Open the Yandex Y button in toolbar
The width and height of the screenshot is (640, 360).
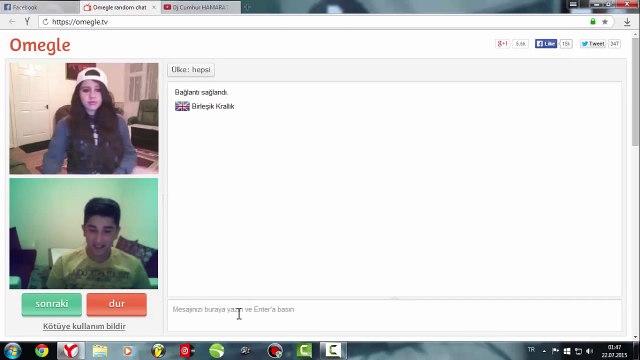(27, 22)
